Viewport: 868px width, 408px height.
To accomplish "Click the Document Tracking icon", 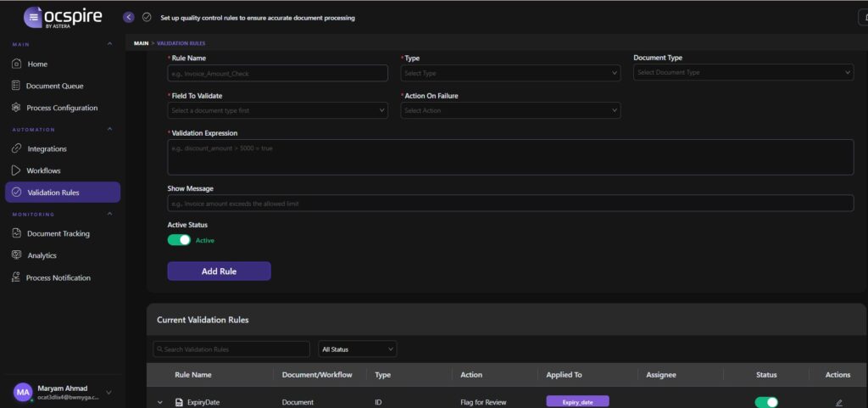I will click(17, 233).
